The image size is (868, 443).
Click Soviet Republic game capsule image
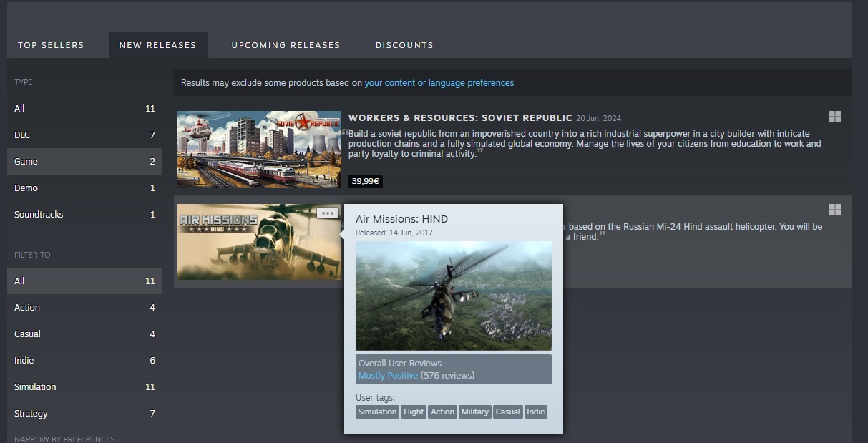coord(259,149)
